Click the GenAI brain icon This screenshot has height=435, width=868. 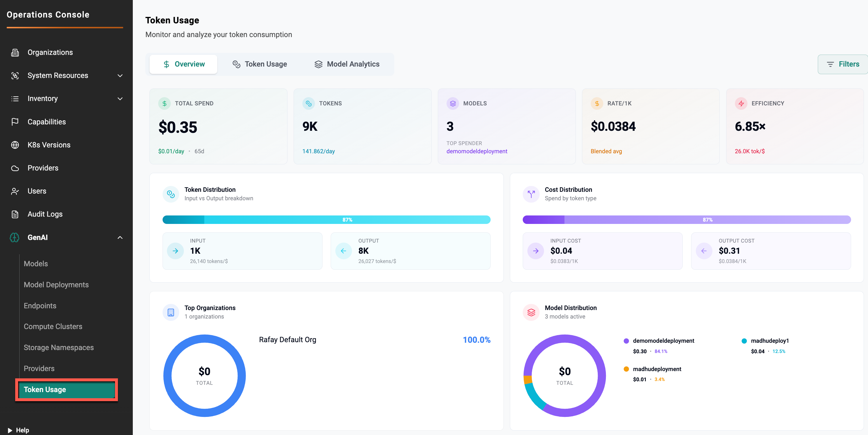coord(15,238)
